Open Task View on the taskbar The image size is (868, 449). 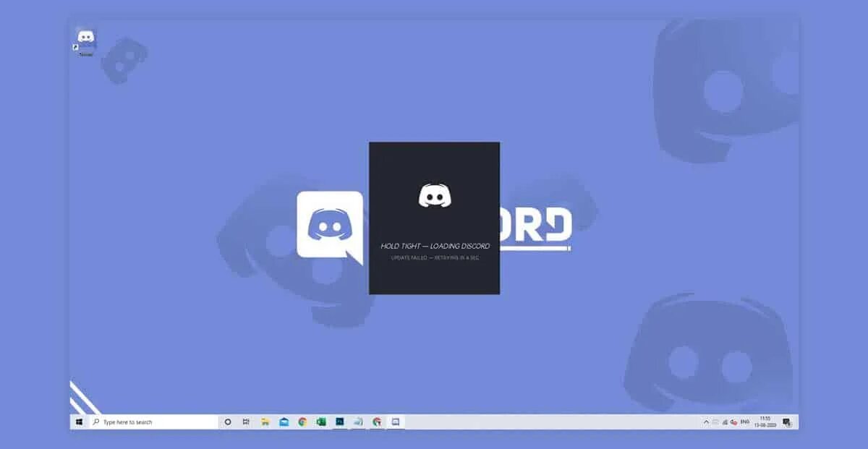point(246,422)
